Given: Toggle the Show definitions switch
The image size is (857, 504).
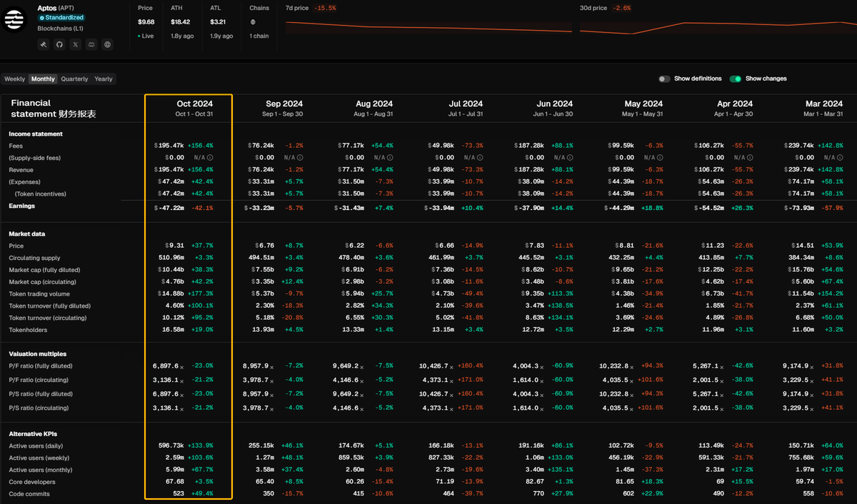Looking at the screenshot, I should point(664,79).
